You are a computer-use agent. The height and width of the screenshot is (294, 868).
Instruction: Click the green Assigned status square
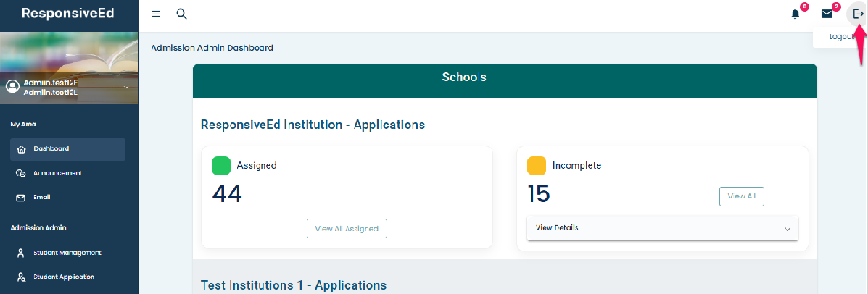pos(221,166)
